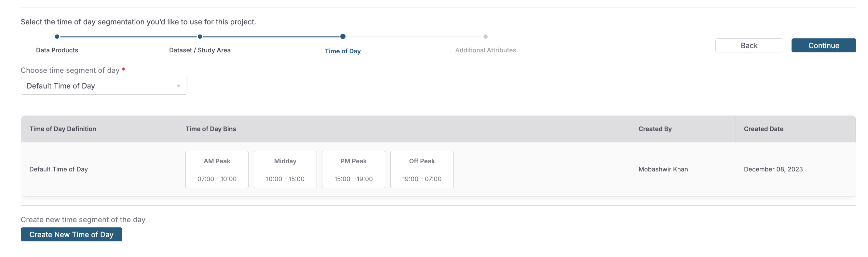Click the Created Date column header
The height and width of the screenshot is (257, 868).
point(763,129)
